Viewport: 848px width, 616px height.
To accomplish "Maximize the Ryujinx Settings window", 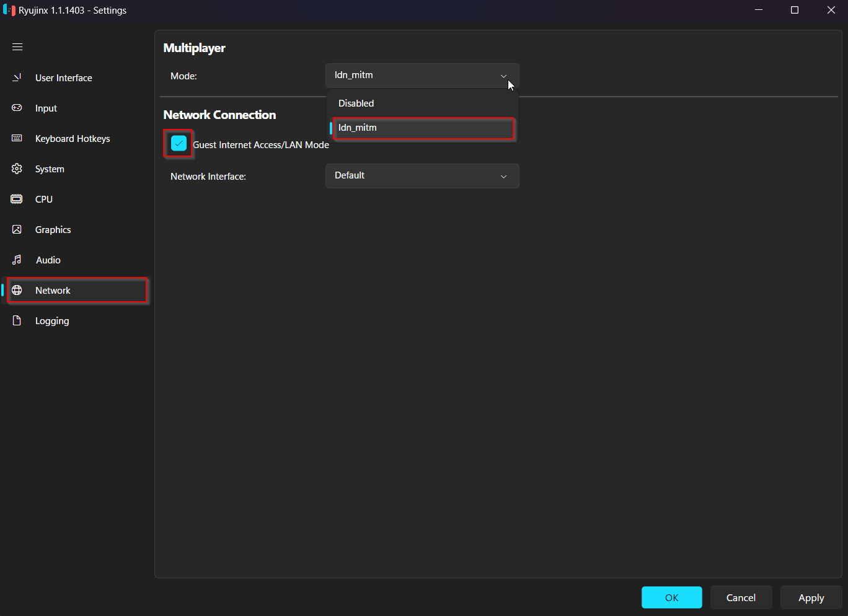I will [x=795, y=10].
